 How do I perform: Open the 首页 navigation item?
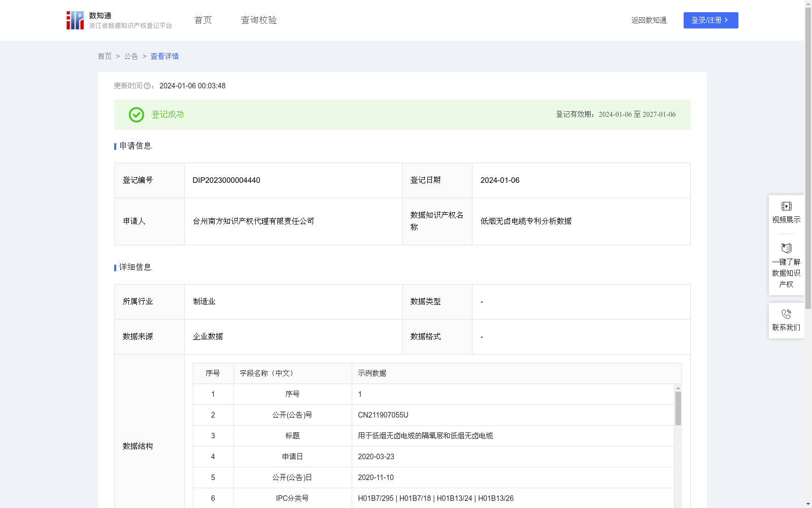[x=203, y=20]
